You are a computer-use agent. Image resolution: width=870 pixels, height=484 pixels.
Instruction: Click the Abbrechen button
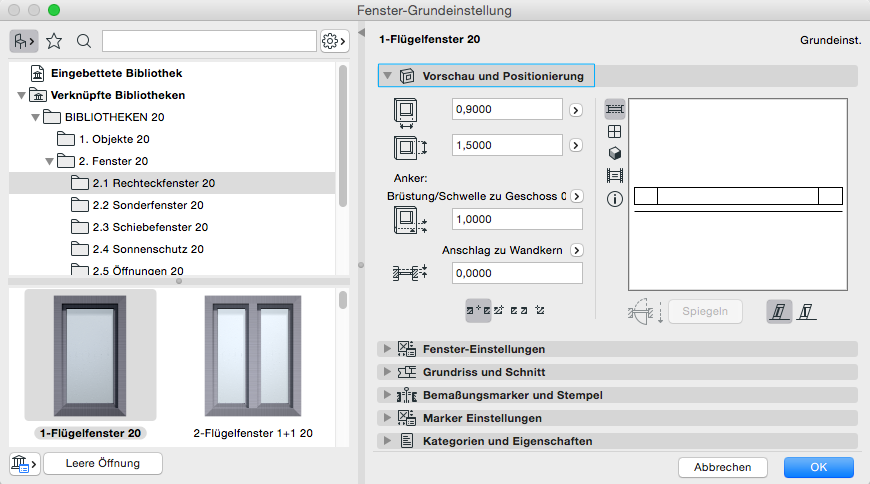pyautogui.click(x=722, y=467)
